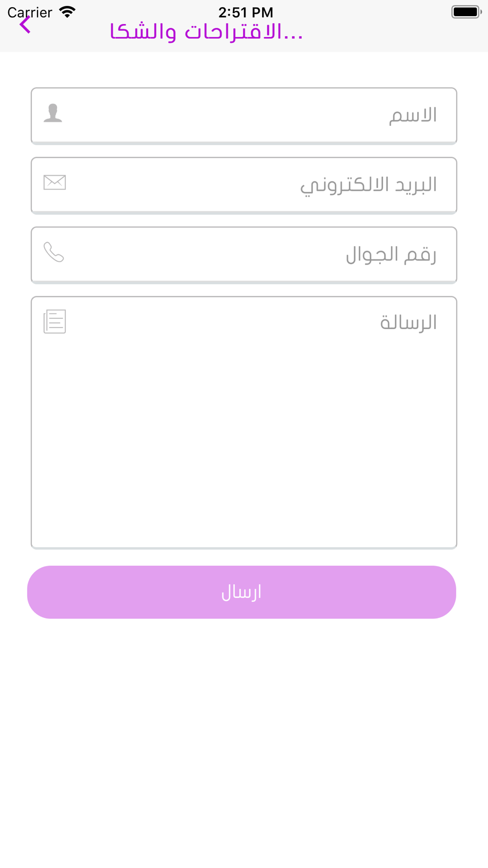488x868 pixels.
Task: Tap the envelope icon in email field
Action: (x=55, y=183)
